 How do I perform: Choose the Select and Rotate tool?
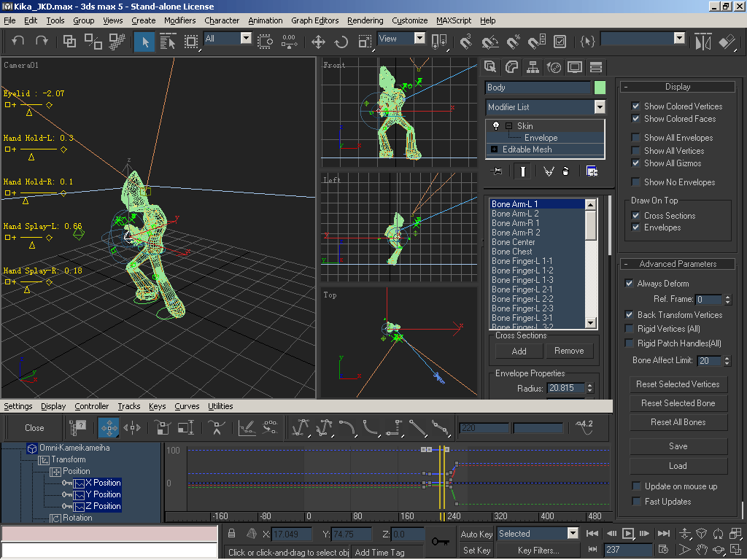point(341,42)
